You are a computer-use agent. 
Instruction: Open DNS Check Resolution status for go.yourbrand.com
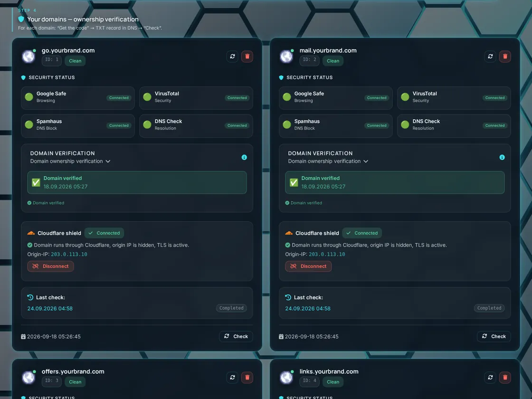[196, 125]
